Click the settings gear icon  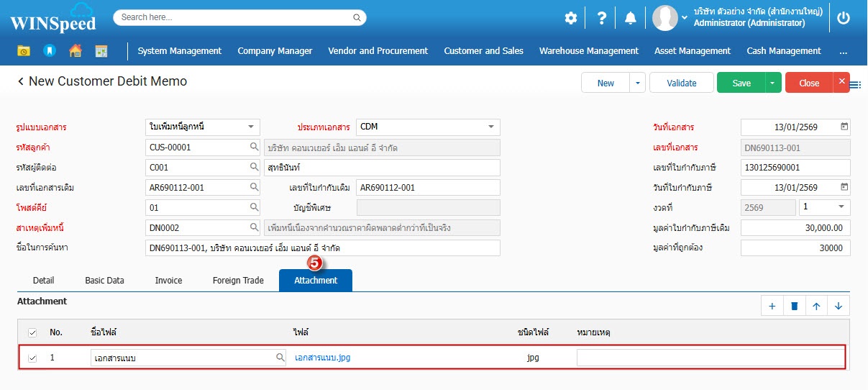coord(571,18)
